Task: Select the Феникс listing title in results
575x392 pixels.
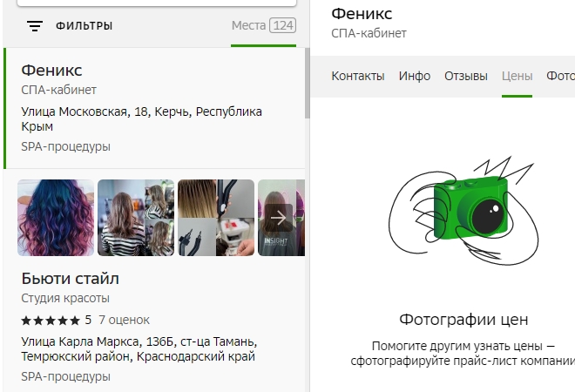Action: (x=51, y=70)
